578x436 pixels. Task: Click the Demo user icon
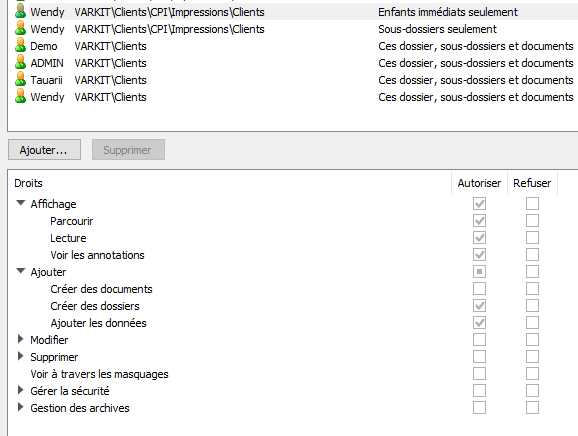pyautogui.click(x=20, y=46)
